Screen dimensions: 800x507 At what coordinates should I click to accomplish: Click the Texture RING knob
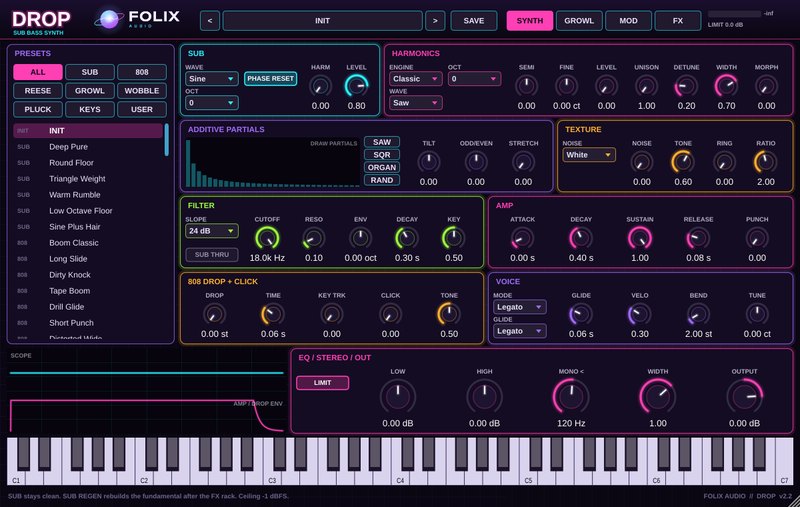point(724,162)
